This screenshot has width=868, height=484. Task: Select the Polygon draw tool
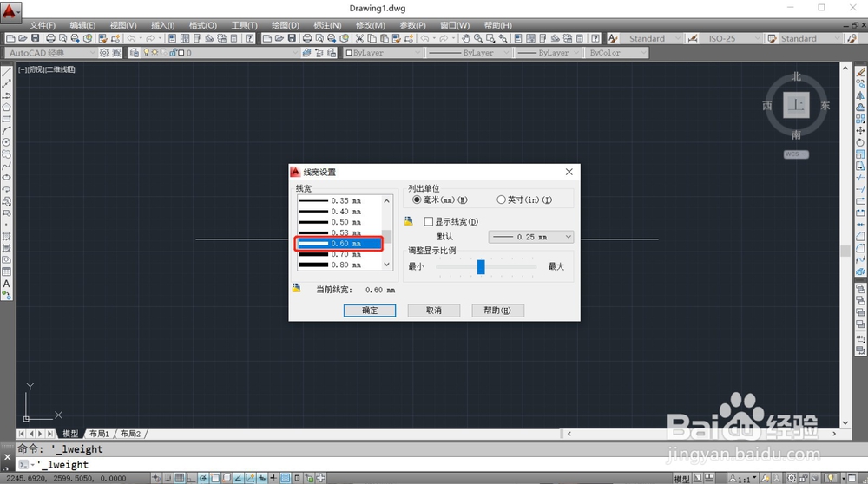click(x=7, y=108)
